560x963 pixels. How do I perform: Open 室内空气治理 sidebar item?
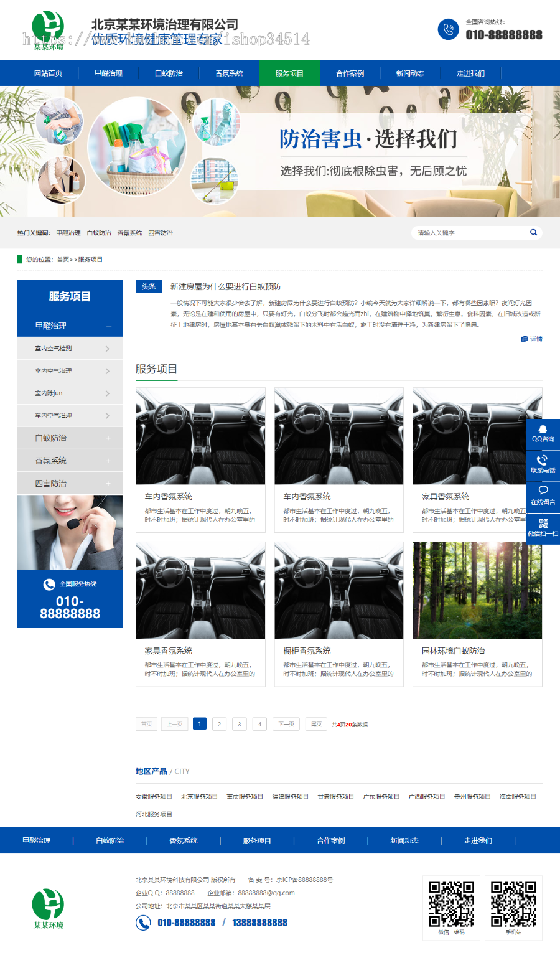[70, 371]
